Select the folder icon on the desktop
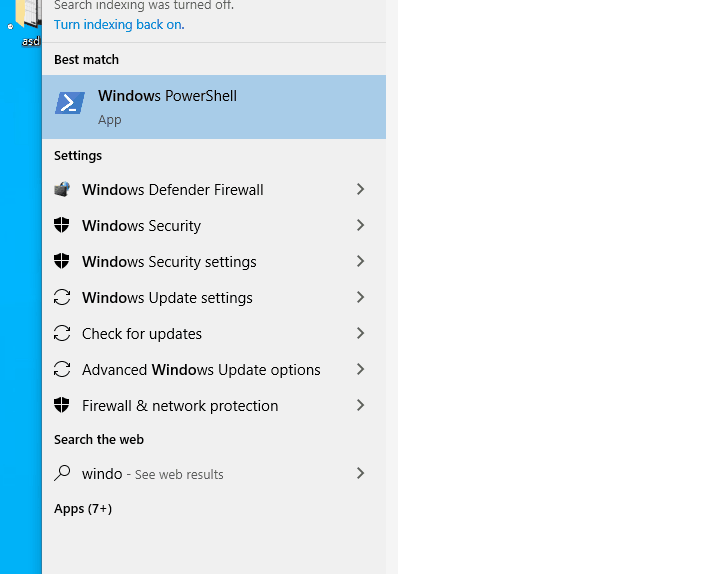 (x=28, y=14)
